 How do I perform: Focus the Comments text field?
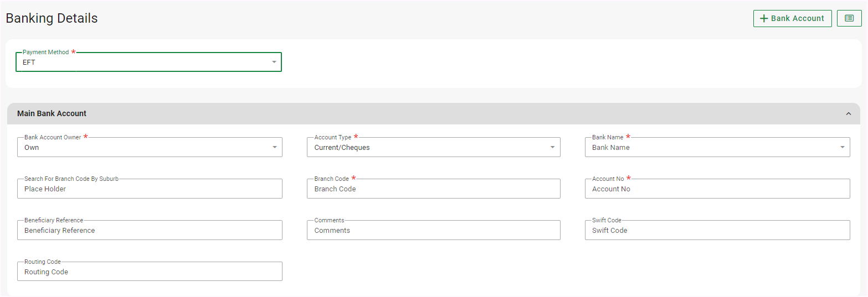coord(433,231)
